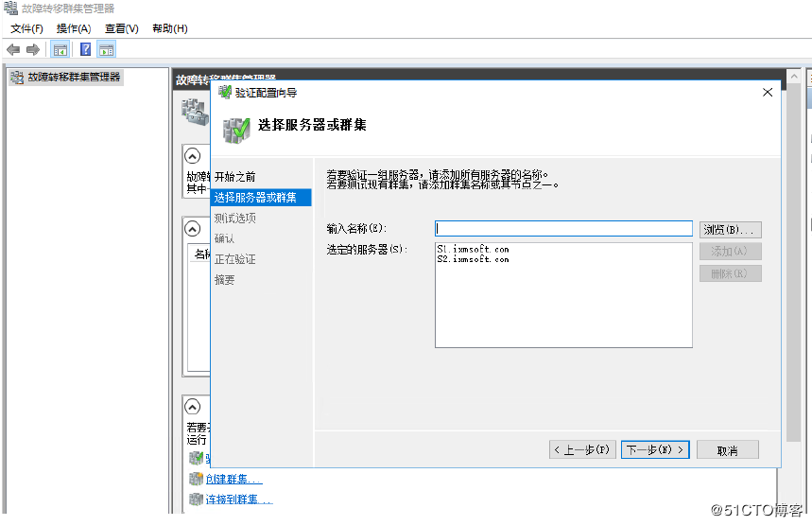This screenshot has width=812, height=526.
Task: Select the 选择服务器或群集 wizard step
Action: pos(261,198)
